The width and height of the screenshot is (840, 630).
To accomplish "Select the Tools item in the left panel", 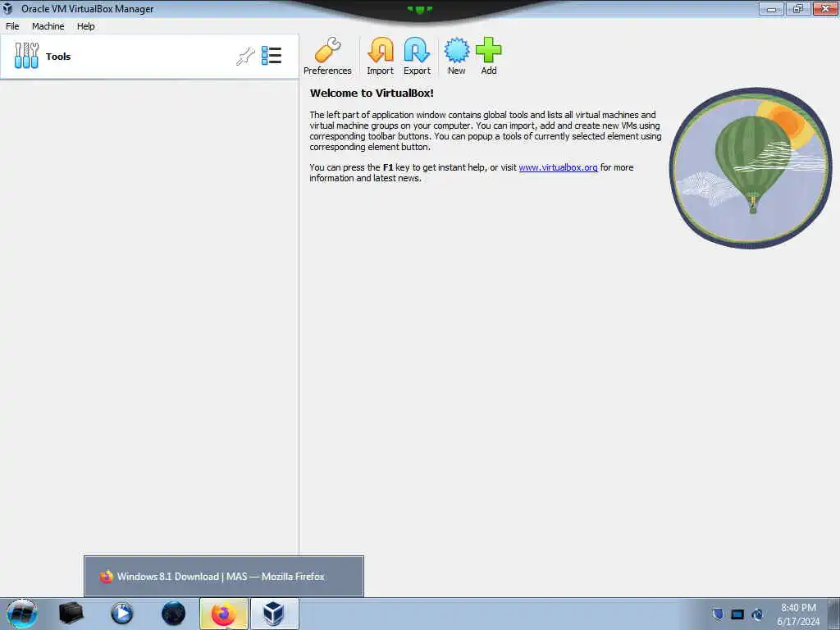I will point(149,57).
